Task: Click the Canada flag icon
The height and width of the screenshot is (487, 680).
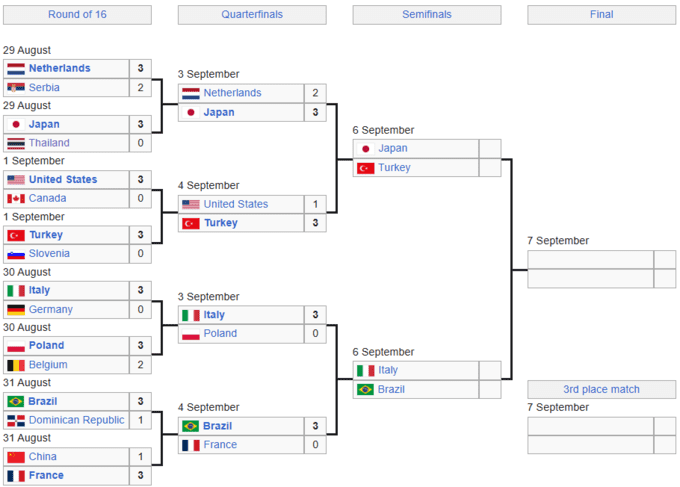Action: tap(15, 199)
